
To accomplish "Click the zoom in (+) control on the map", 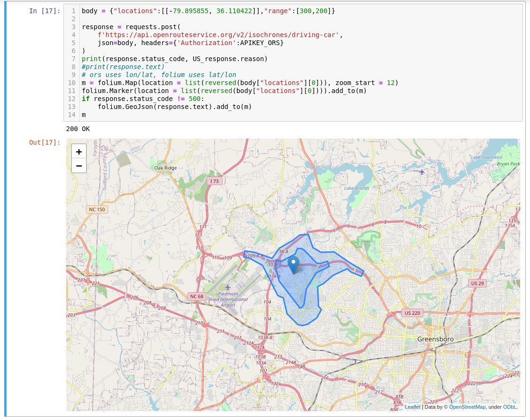I will click(78, 152).
